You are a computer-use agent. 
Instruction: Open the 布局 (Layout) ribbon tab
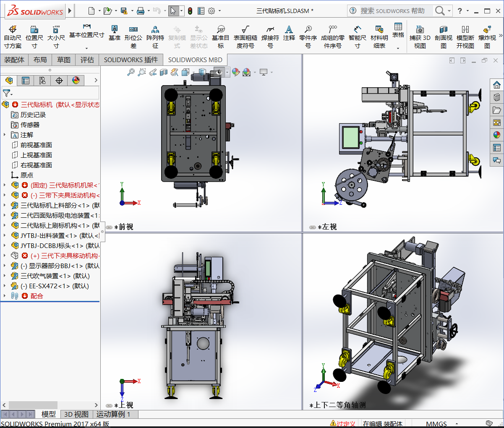[40, 60]
